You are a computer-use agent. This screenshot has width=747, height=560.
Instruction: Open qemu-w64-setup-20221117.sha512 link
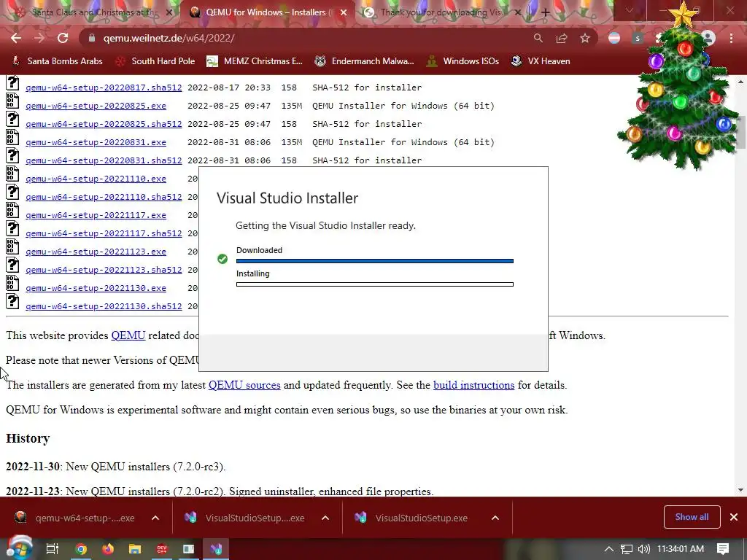point(104,233)
